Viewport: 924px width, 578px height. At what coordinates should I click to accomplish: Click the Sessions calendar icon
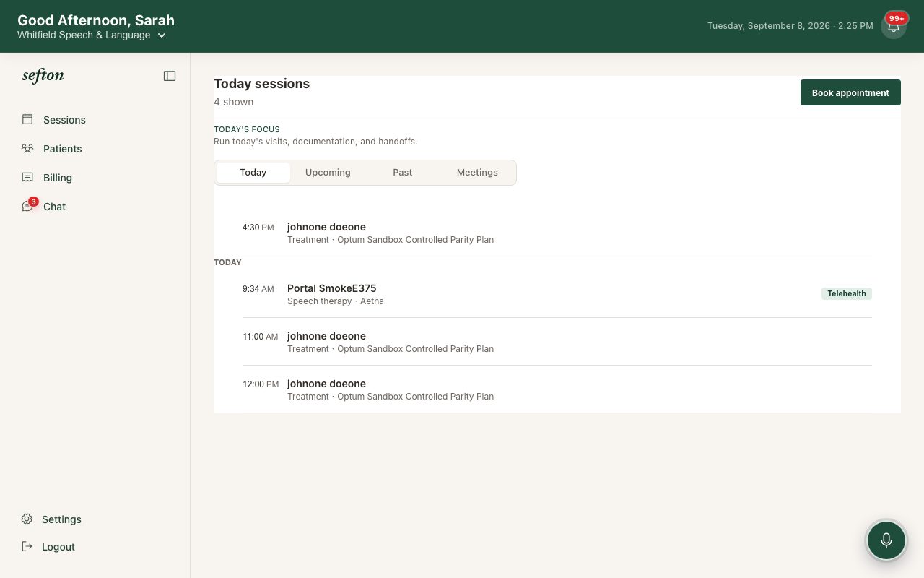coord(27,119)
